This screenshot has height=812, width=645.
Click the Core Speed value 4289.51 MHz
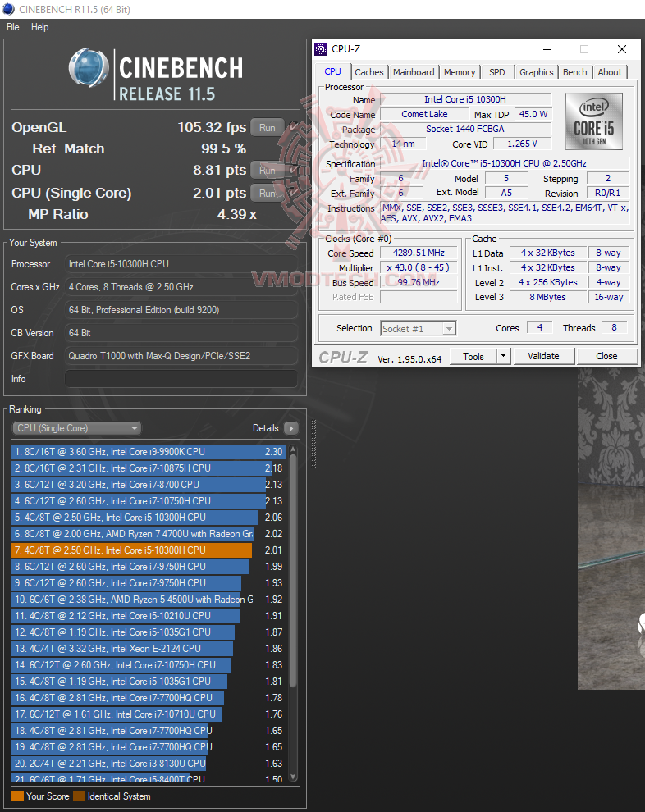(x=419, y=253)
